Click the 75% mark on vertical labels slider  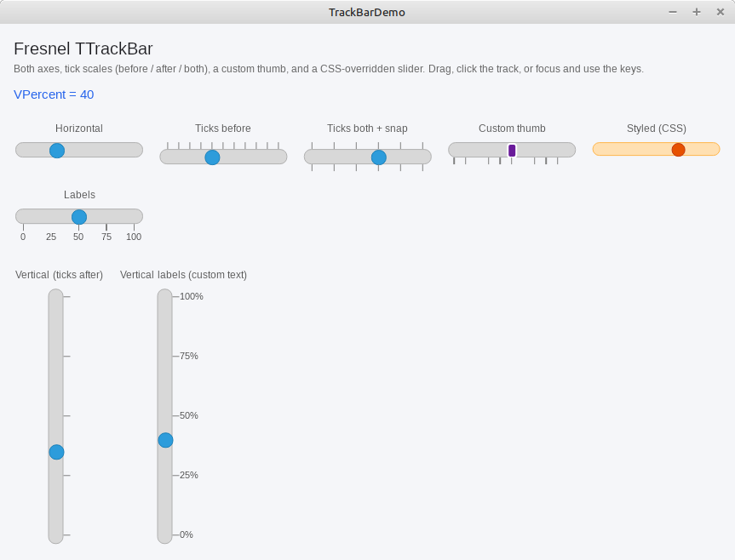(x=189, y=357)
